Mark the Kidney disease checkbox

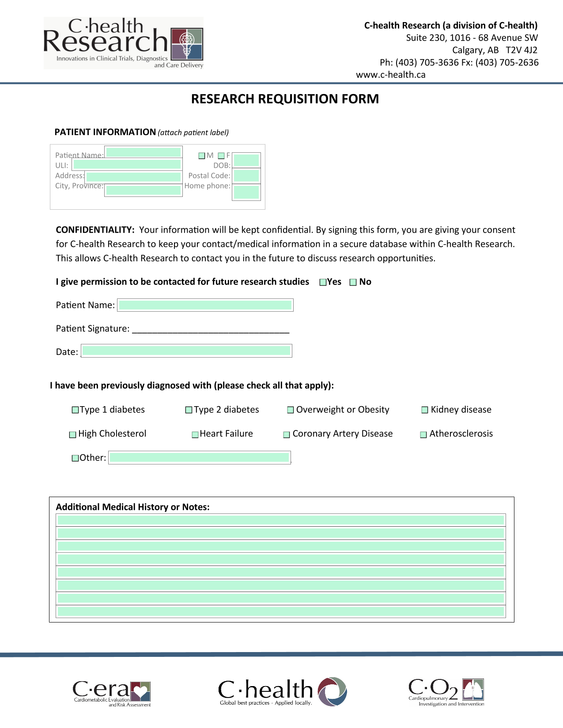(x=425, y=410)
